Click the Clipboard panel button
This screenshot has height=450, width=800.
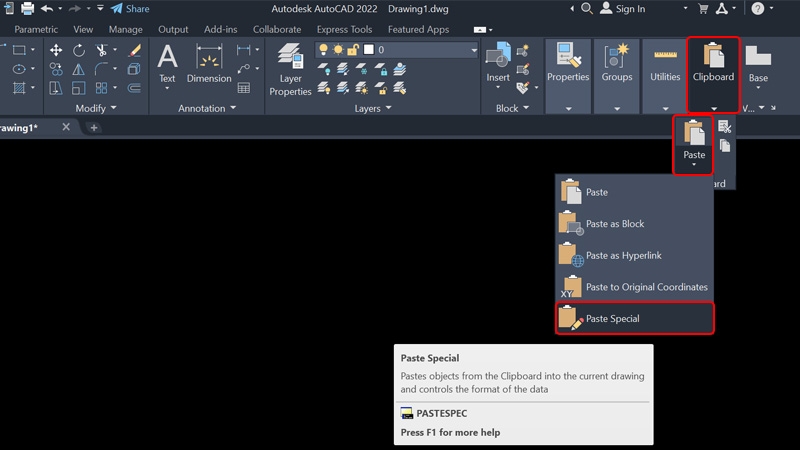point(713,74)
